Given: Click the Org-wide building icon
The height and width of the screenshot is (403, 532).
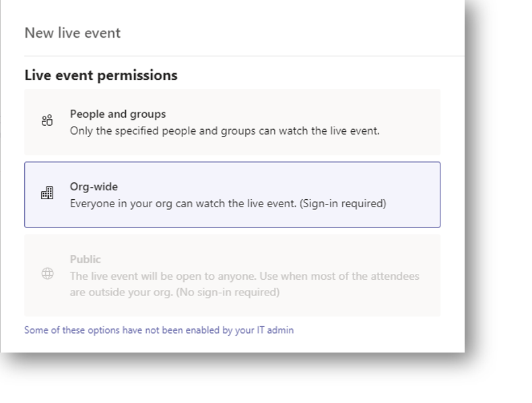Looking at the screenshot, I should coord(47,194).
